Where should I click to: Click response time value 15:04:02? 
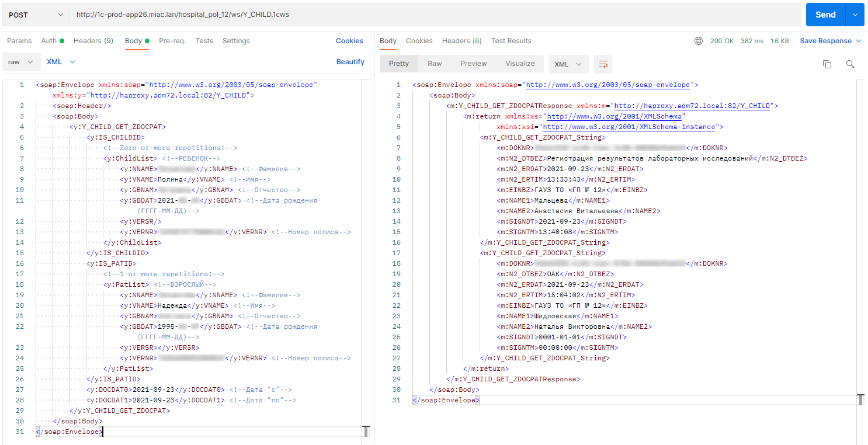(563, 295)
